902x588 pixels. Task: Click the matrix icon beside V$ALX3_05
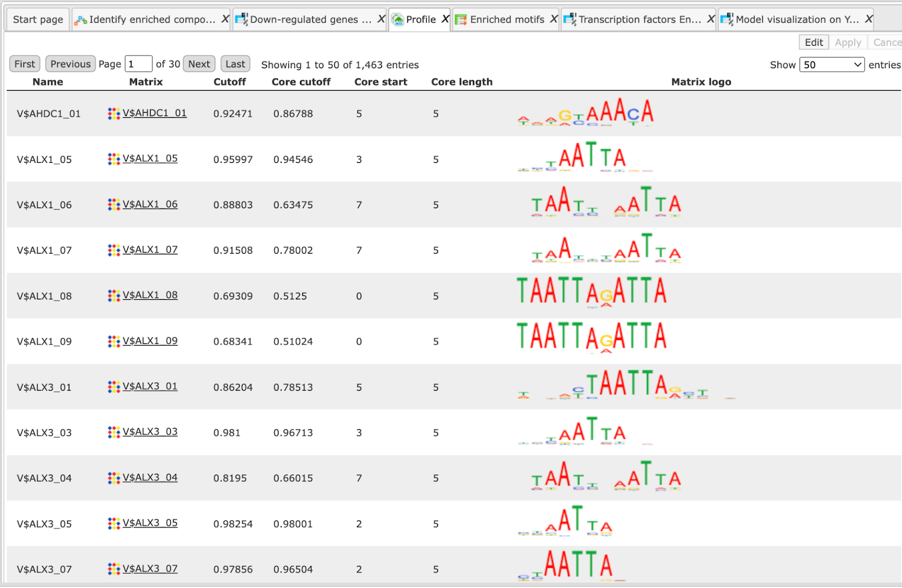[x=114, y=523]
